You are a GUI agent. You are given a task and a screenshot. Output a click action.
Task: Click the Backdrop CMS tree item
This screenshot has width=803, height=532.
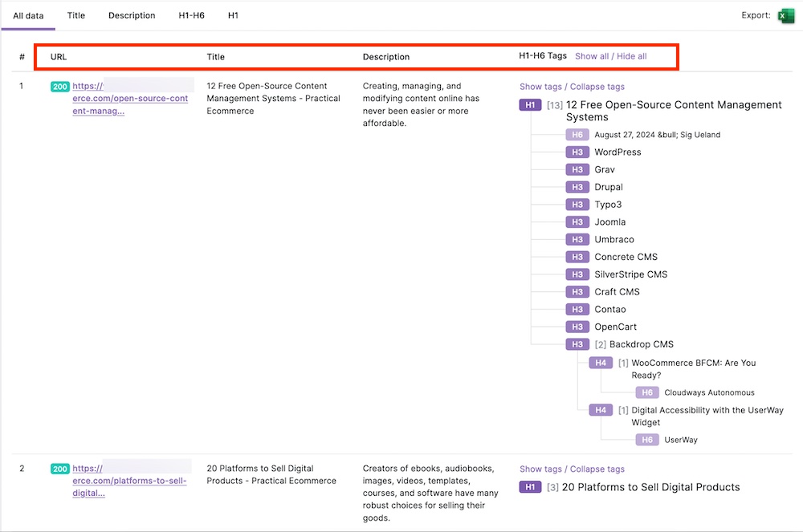click(641, 345)
